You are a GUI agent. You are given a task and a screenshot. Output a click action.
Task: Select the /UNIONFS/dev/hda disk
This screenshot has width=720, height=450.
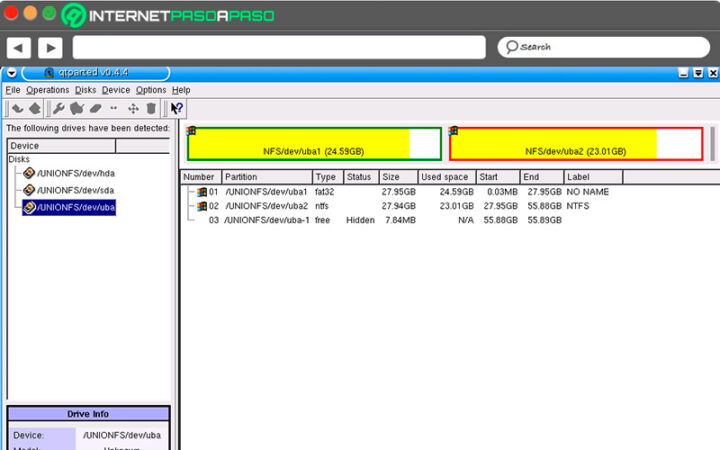pyautogui.click(x=76, y=173)
